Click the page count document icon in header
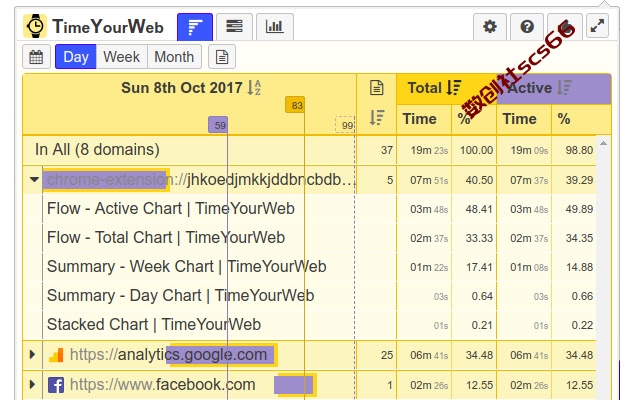The width and height of the screenshot is (640, 400). (x=376, y=88)
